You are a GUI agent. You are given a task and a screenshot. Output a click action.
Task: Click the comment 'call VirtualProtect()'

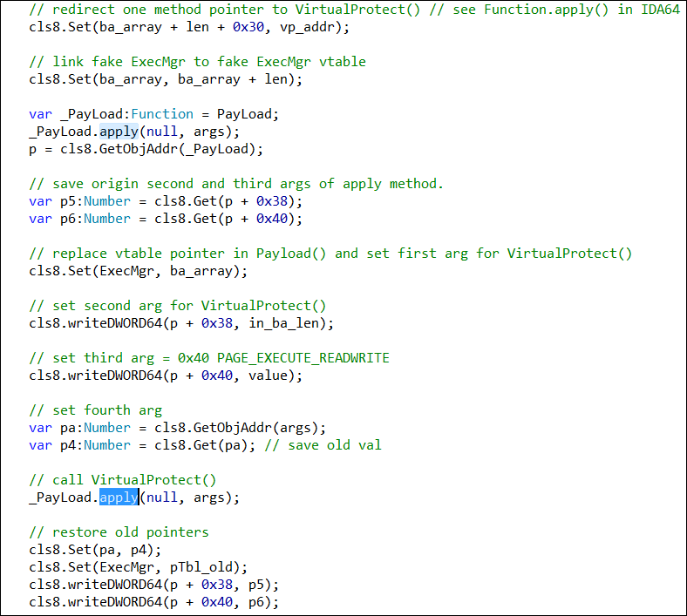click(x=123, y=480)
